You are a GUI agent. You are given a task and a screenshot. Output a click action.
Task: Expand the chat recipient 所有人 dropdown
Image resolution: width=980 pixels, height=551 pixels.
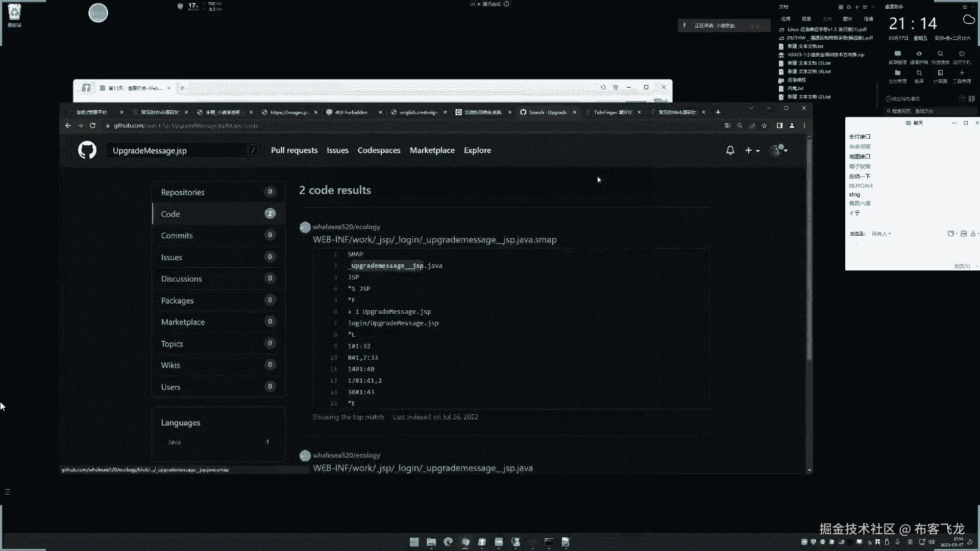pyautogui.click(x=881, y=234)
